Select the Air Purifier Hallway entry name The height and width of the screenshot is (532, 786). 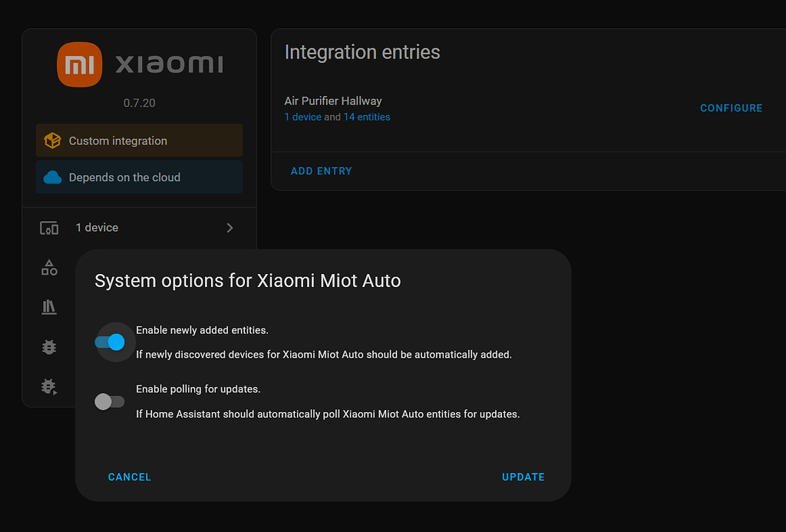[333, 101]
